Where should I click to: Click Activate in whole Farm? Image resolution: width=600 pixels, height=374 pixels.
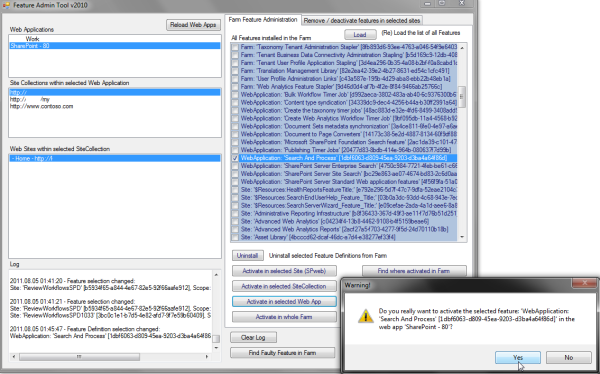(x=284, y=317)
